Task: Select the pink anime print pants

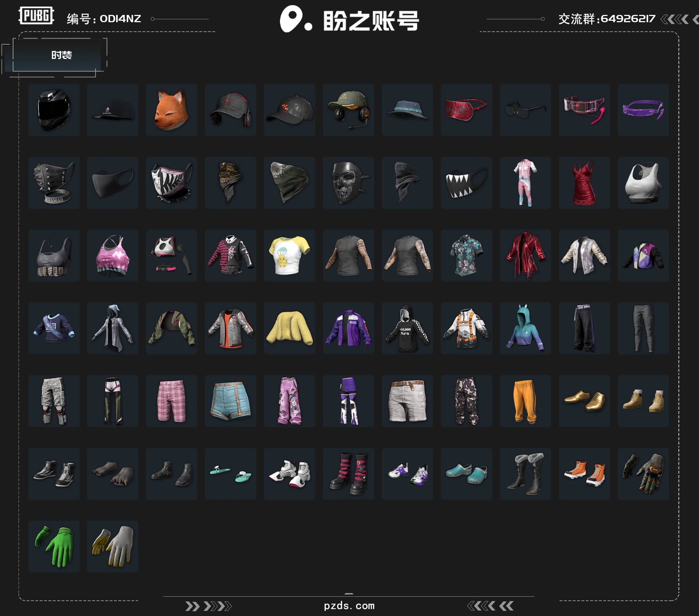Action: (289, 401)
